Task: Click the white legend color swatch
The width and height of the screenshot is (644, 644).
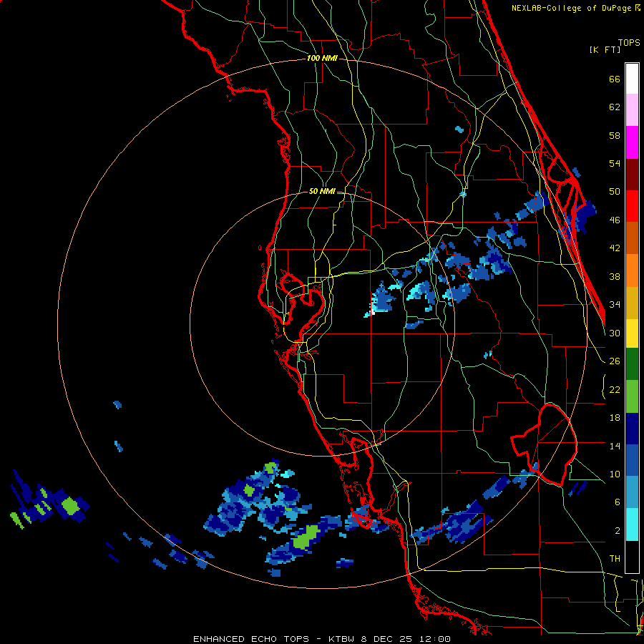Action: (x=632, y=79)
